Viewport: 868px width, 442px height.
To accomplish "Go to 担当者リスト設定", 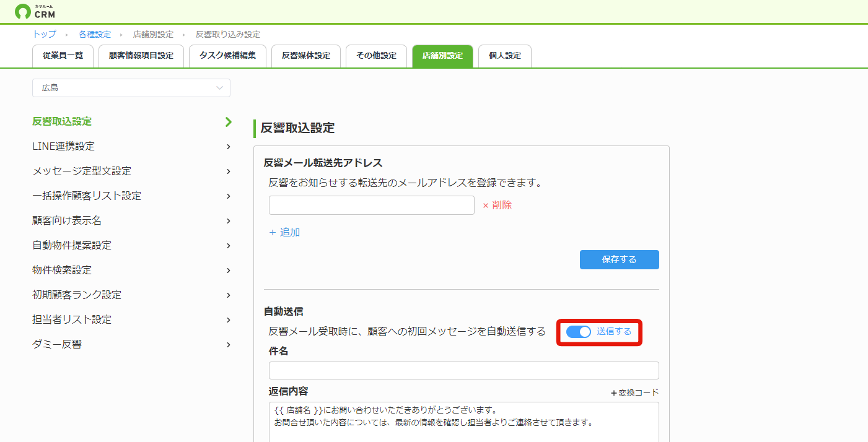I will pos(72,320).
